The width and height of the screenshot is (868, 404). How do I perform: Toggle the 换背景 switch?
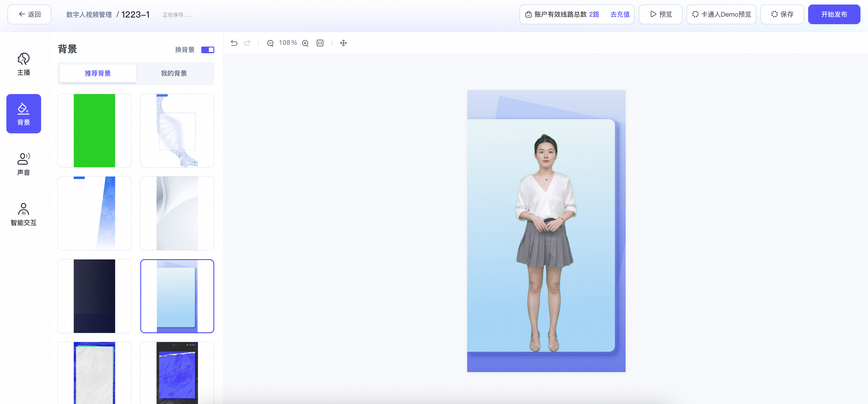208,50
